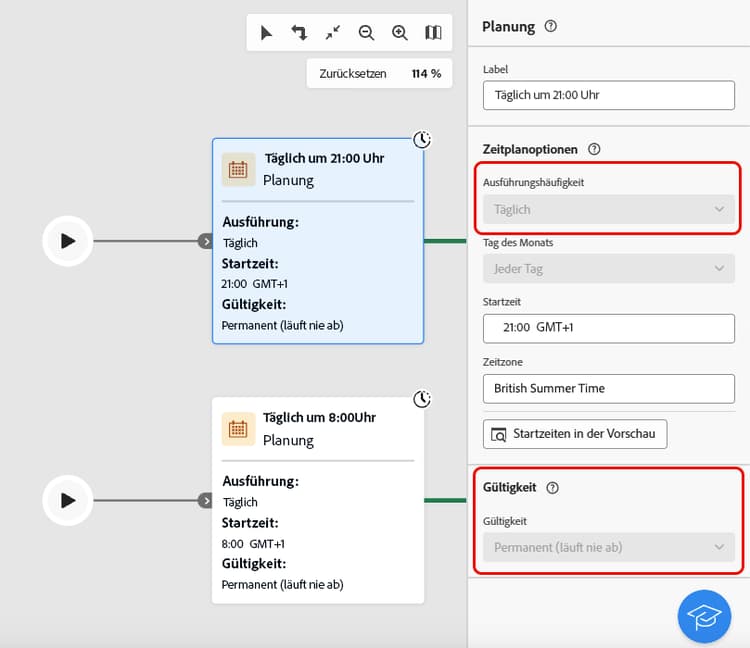
Task: Click the Zeitzone field British Summer Time
Action: click(x=608, y=389)
